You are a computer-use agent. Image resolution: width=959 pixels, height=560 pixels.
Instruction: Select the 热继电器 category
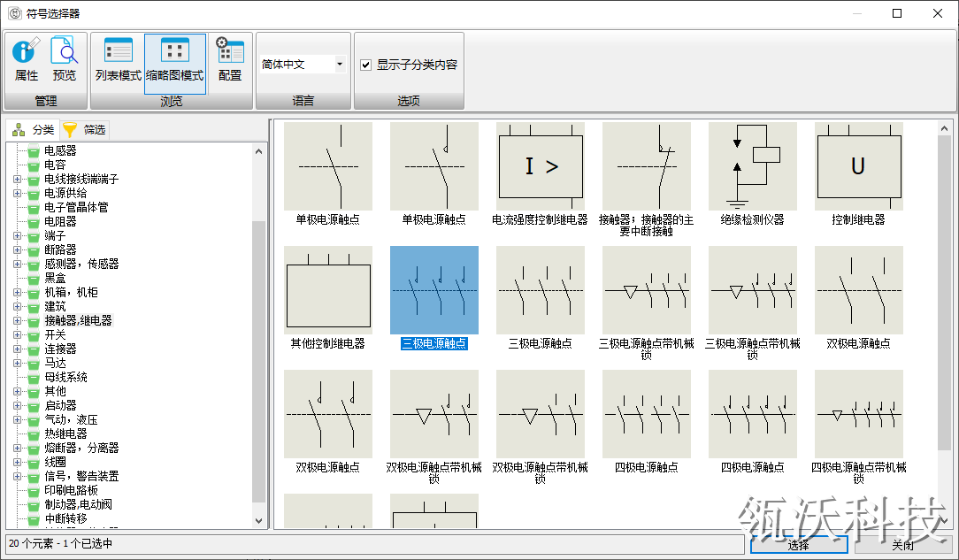click(x=65, y=434)
